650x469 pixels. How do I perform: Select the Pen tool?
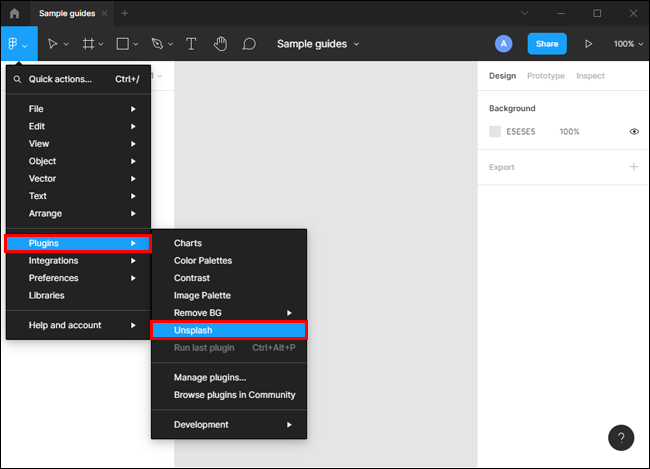pyautogui.click(x=158, y=44)
